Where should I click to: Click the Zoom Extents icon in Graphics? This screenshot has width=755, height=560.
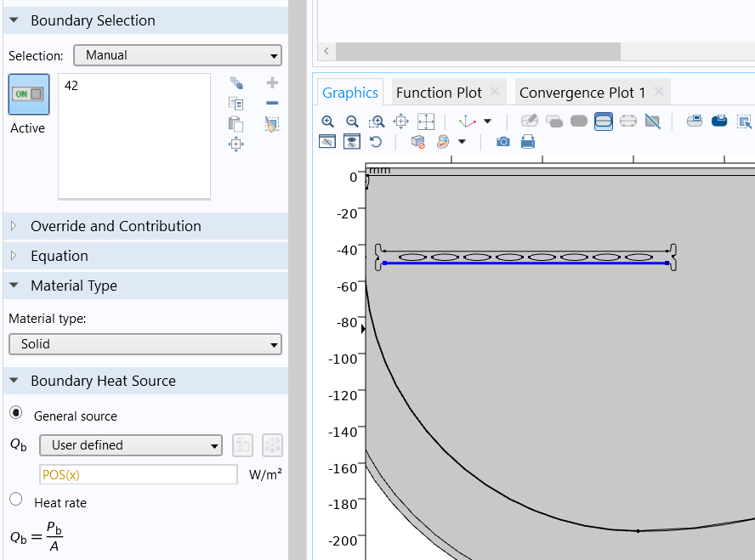click(x=427, y=122)
